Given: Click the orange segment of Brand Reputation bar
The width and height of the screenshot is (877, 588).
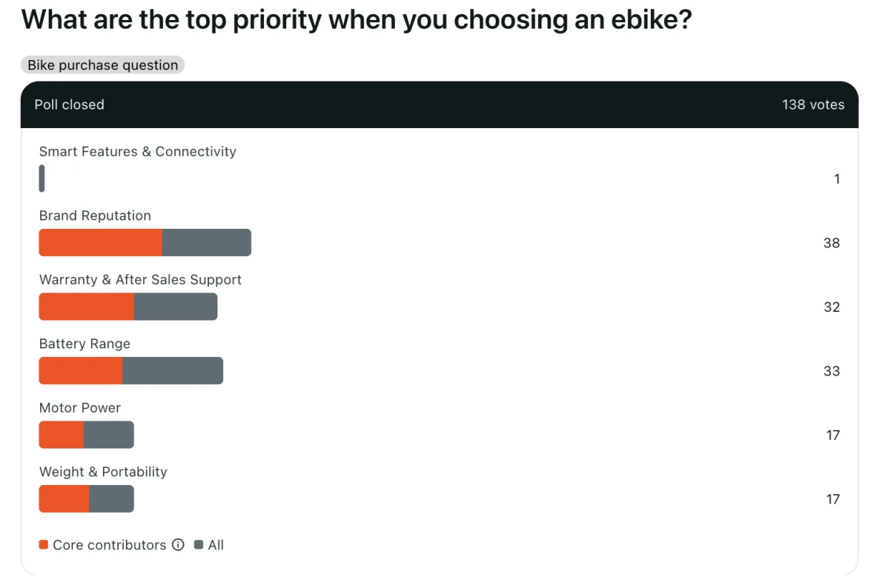Looking at the screenshot, I should (x=100, y=242).
